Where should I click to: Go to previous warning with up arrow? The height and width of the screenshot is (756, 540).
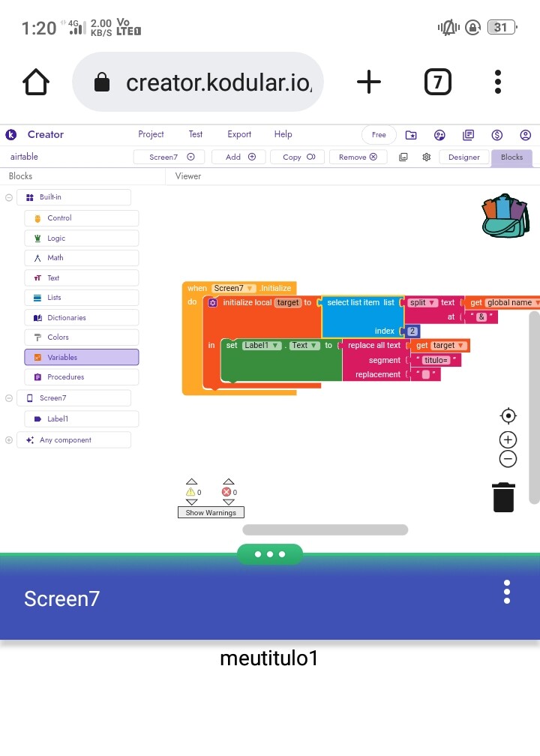(191, 481)
